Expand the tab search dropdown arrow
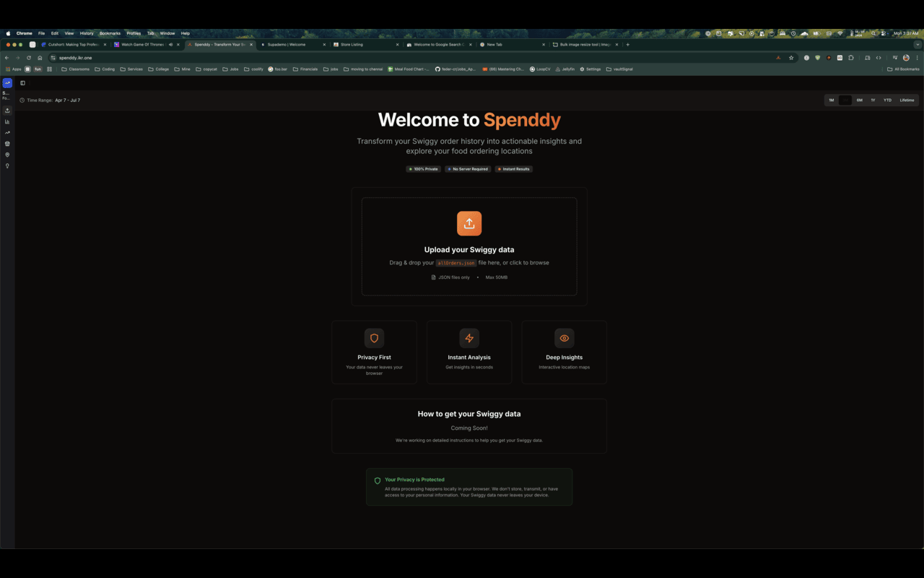924x578 pixels. (918, 44)
